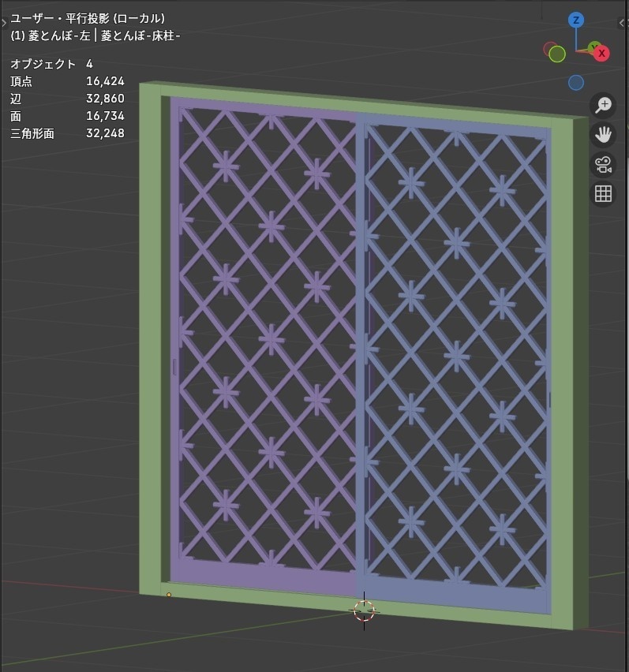This screenshot has width=629, height=672.
Task: Click the 'ユーザー・平行投影 (ローカル)' view label
Action: pos(88,18)
